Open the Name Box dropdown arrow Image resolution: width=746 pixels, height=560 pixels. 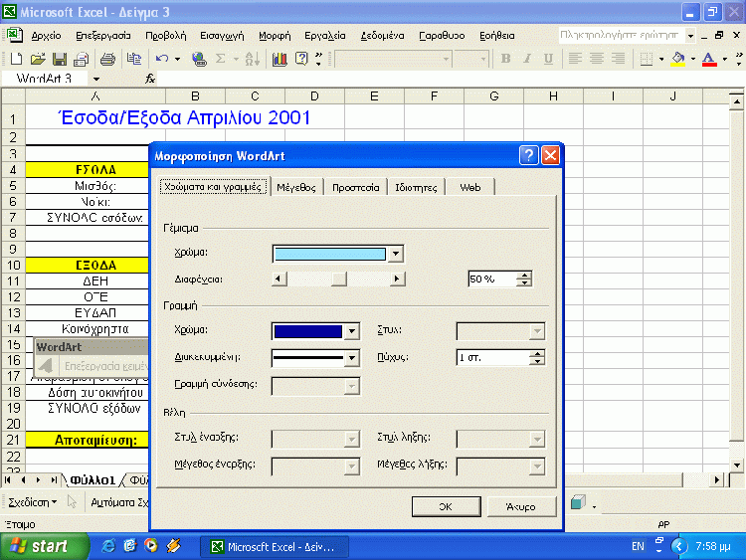coord(96,79)
